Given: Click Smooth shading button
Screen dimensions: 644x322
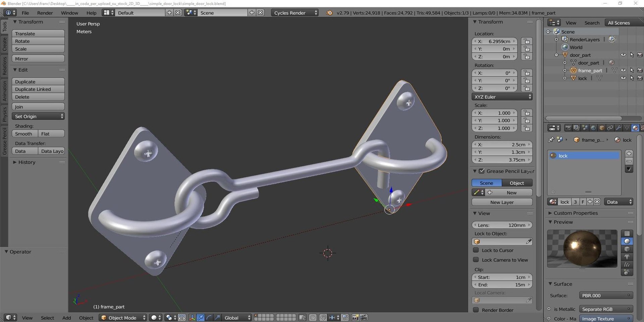Looking at the screenshot, I should (25, 134).
